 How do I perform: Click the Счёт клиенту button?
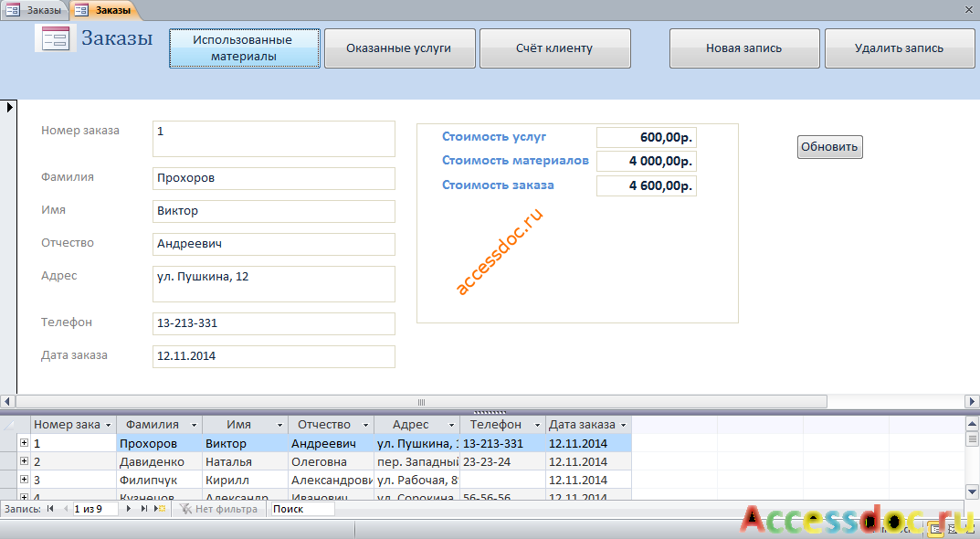[554, 48]
